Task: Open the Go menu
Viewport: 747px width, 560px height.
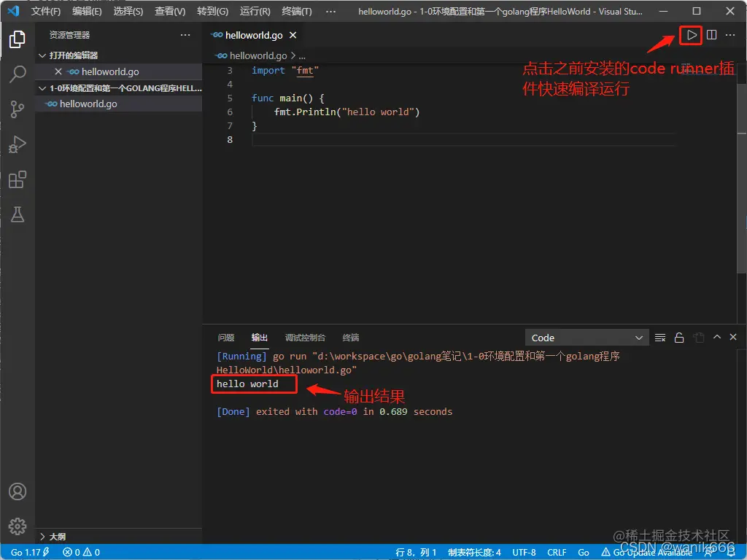Action: [x=212, y=11]
